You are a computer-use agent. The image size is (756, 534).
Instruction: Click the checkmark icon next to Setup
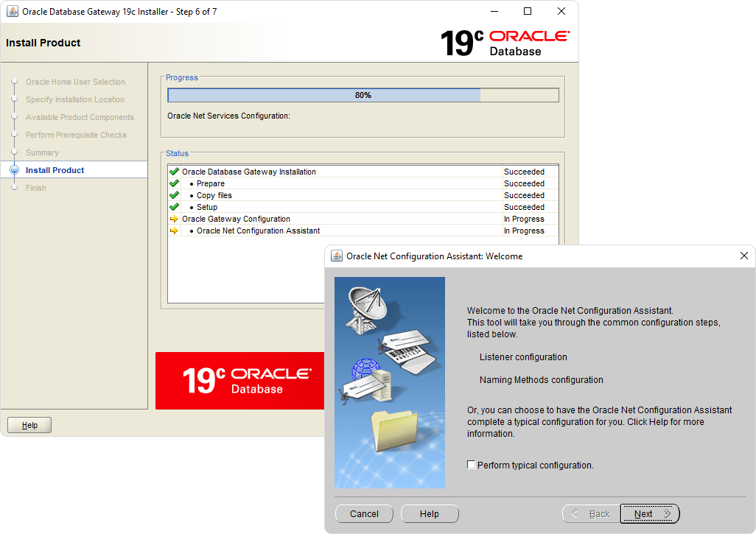point(174,207)
